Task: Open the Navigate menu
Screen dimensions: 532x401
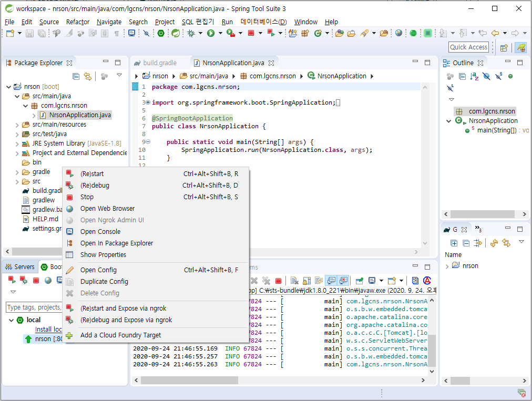Action: pos(109,22)
